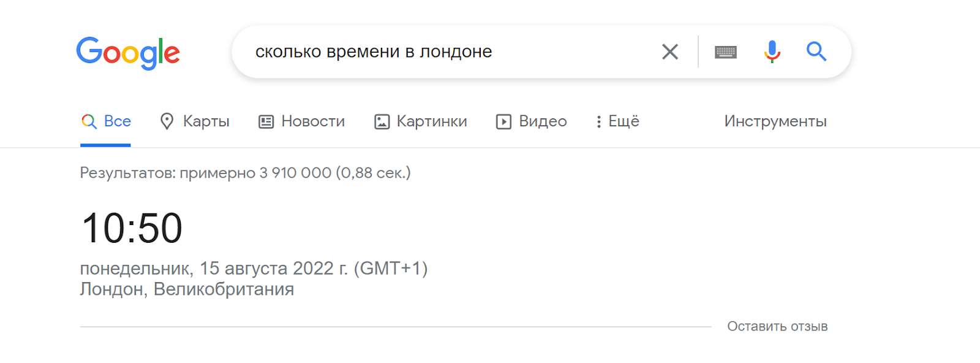
Task: Switch to the Карты tab
Action: pos(205,121)
